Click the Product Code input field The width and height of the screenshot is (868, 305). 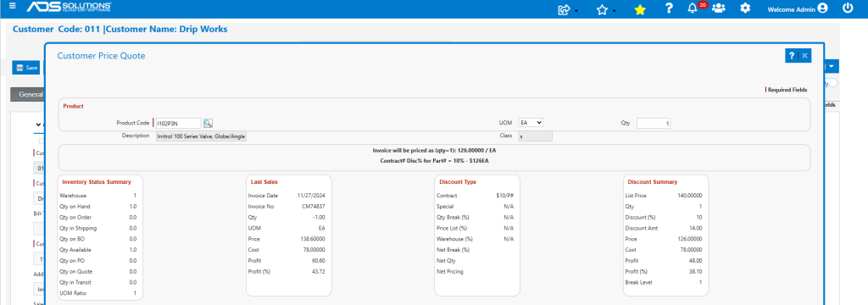click(178, 123)
